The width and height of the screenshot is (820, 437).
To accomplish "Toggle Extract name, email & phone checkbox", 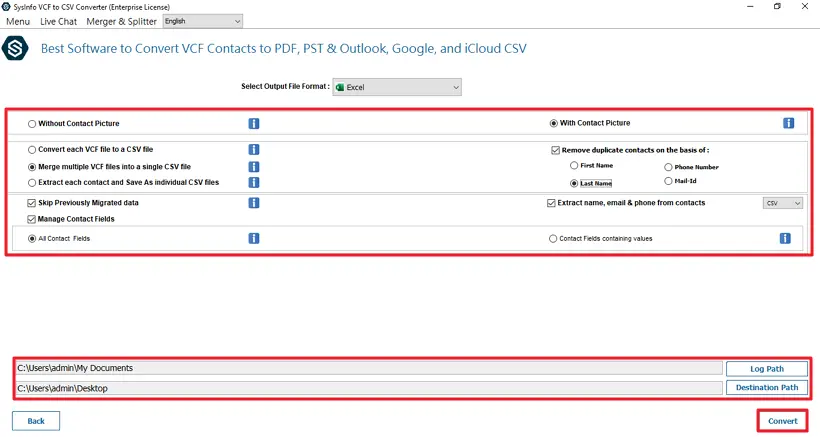I will (551, 203).
